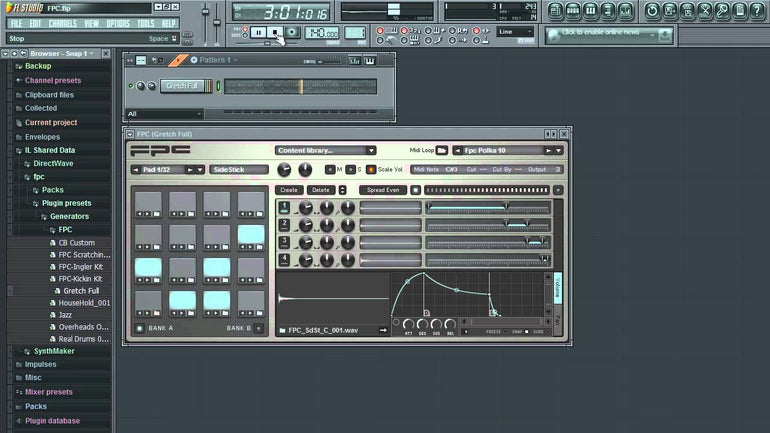Screen dimensions: 770x433
Task: Open the graph editor icon in step sequencer
Action: (x=354, y=60)
